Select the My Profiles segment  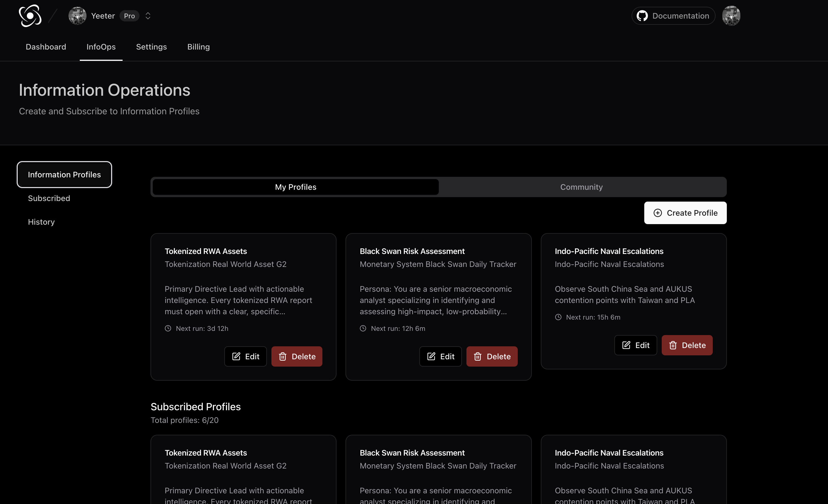pos(295,187)
